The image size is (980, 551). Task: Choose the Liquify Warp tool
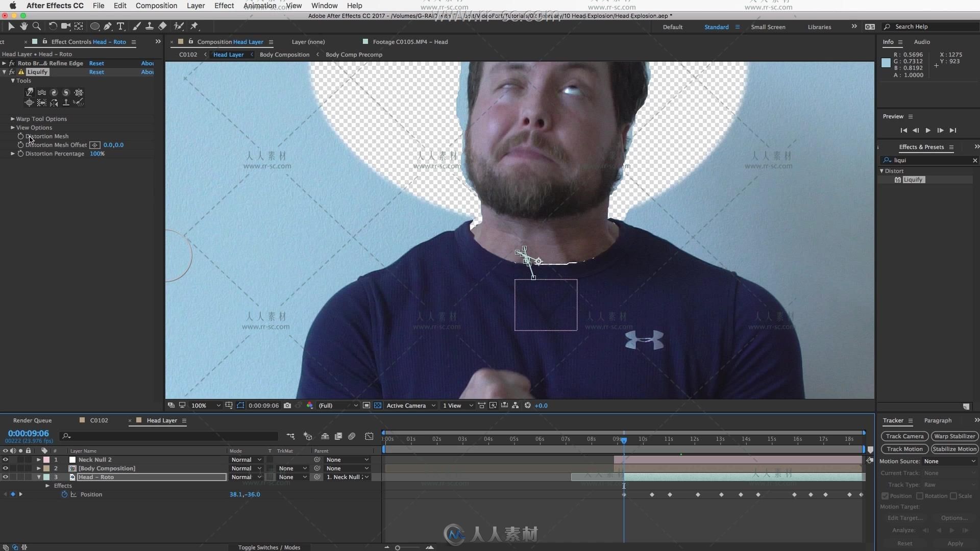click(30, 92)
